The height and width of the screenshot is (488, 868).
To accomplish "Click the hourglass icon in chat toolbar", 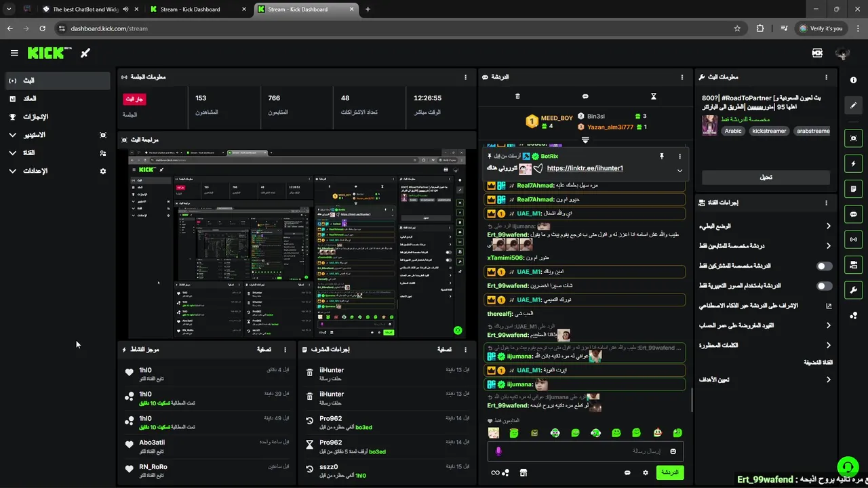I will 654,96.
